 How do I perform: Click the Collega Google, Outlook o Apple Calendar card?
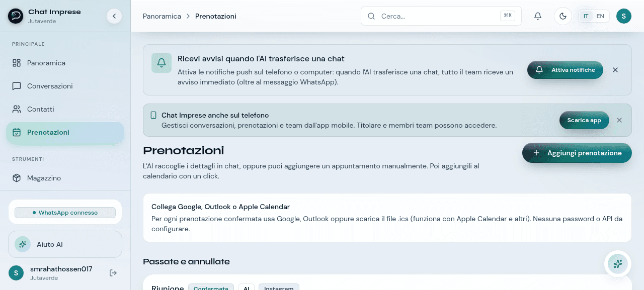tap(387, 218)
